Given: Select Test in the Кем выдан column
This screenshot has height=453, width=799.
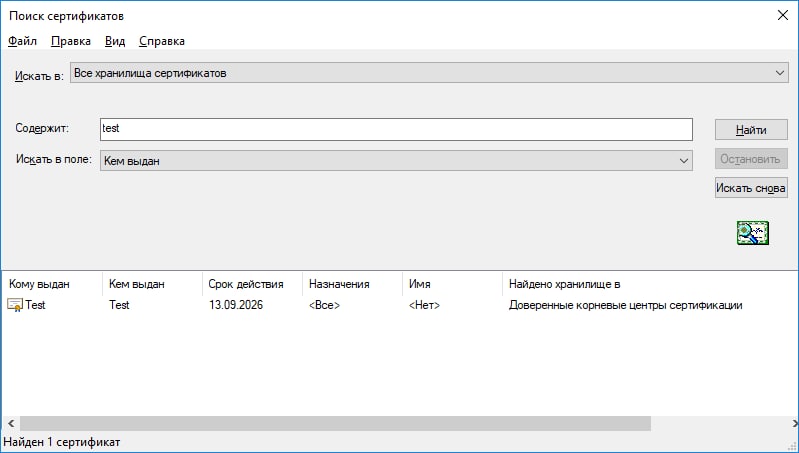Looking at the screenshot, I should pos(119,305).
